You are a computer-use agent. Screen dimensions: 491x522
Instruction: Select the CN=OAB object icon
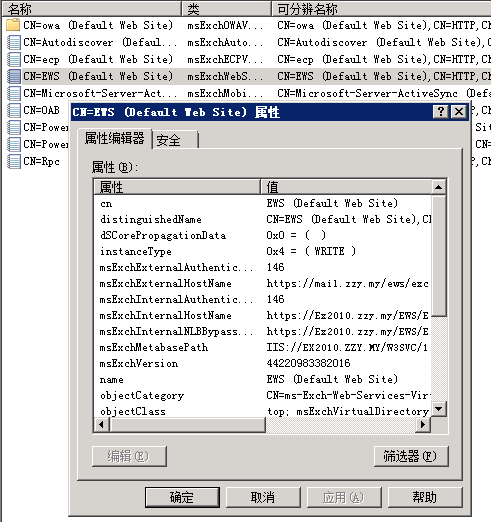13,110
